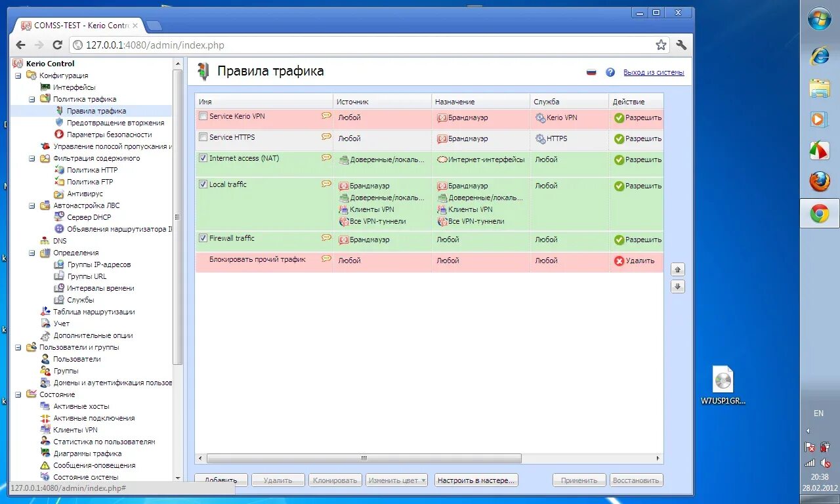Collapse the Пользователи и группы node

point(18,347)
